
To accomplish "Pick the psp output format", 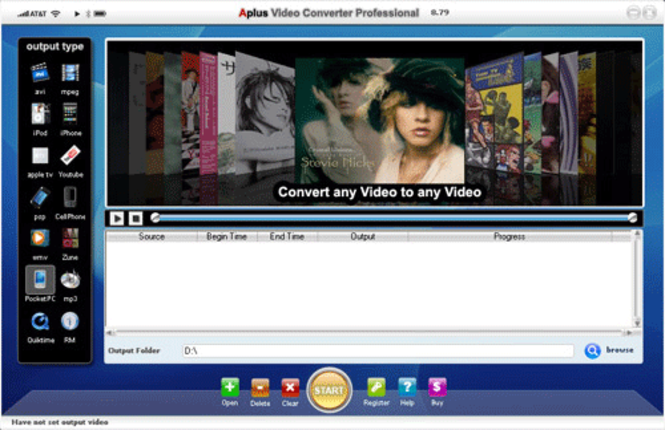I will [x=40, y=197].
